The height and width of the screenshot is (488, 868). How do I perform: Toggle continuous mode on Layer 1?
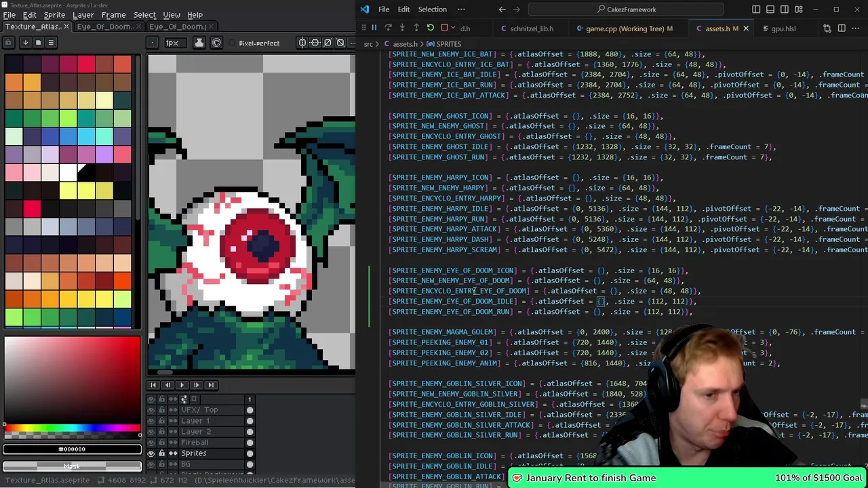click(172, 421)
